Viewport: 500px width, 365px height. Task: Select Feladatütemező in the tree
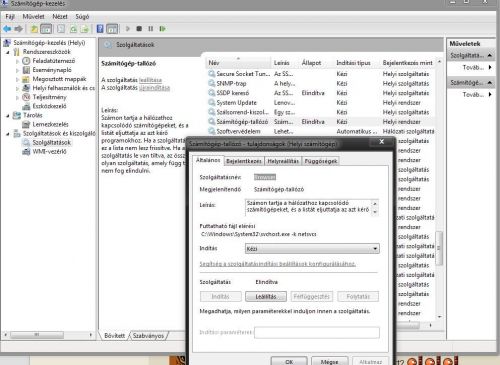pyautogui.click(x=53, y=61)
